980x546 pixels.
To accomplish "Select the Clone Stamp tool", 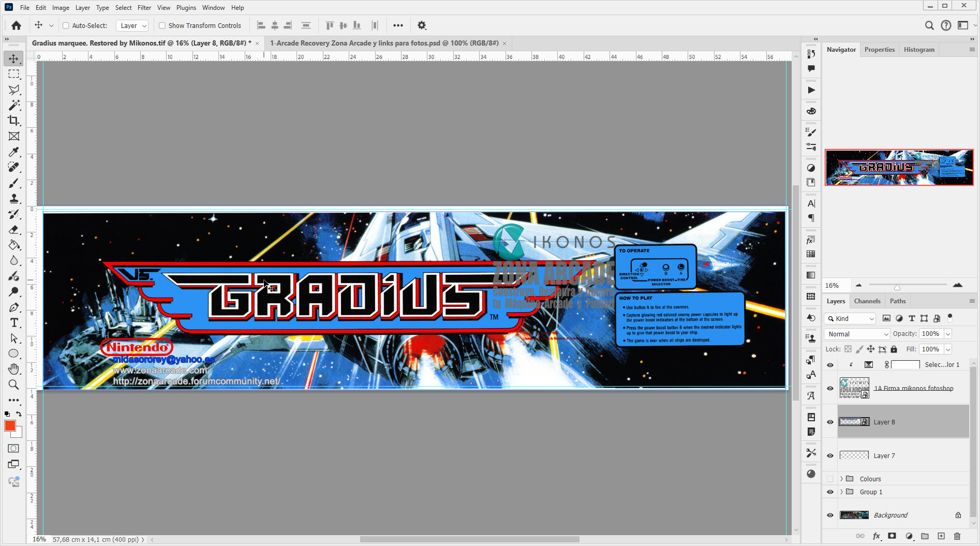I will [14, 198].
